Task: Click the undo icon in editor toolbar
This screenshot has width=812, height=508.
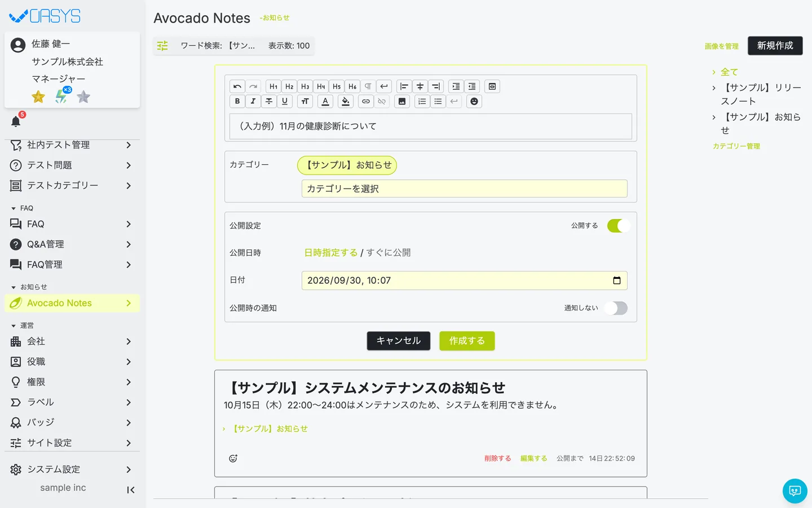Action: 237,86
